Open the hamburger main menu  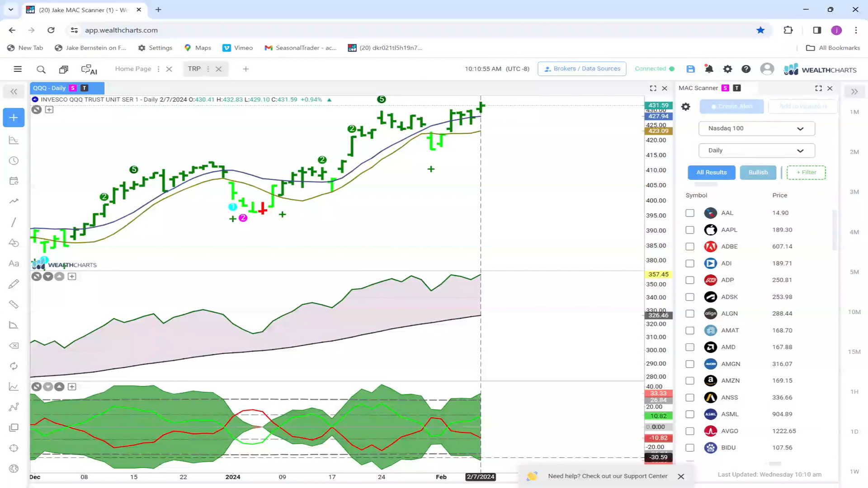(x=18, y=69)
